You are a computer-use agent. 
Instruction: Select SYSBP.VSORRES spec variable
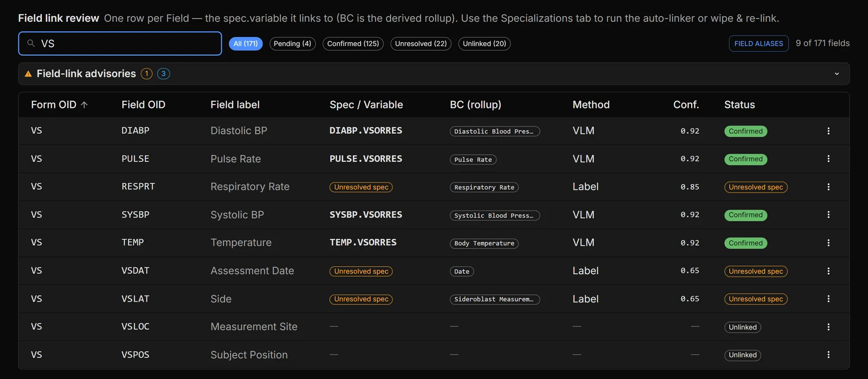[366, 215]
